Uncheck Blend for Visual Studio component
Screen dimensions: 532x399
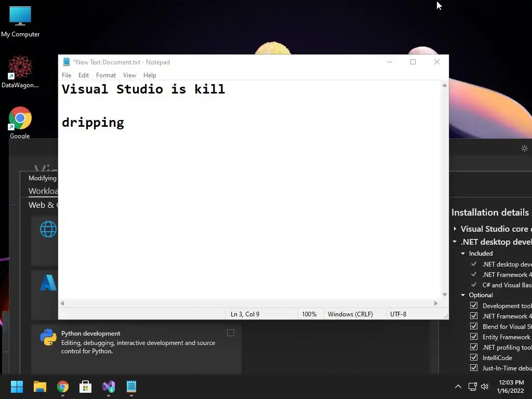474,326
